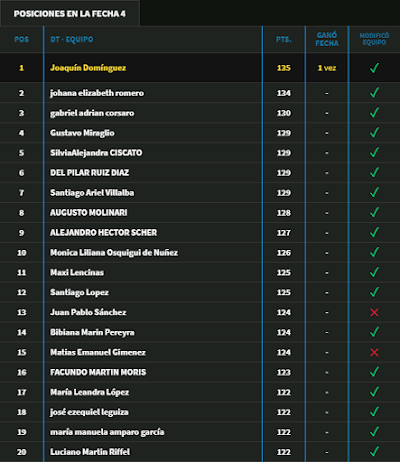This screenshot has height=462, width=400.
Task: Select María Leandra López row
Action: coord(200,392)
